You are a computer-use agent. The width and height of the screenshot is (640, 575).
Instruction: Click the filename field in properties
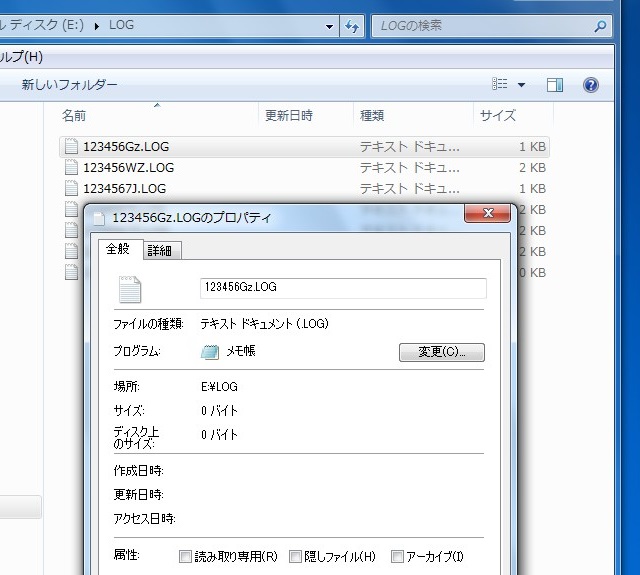tap(343, 288)
